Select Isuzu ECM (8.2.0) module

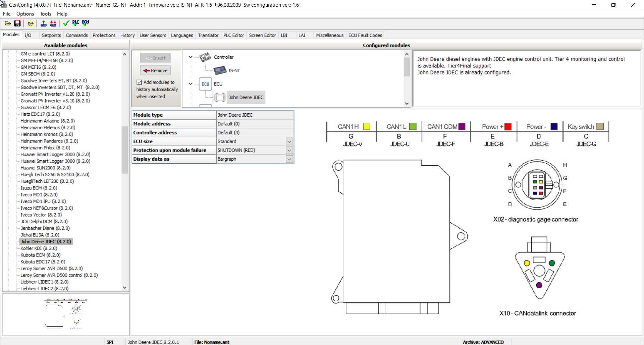point(39,188)
